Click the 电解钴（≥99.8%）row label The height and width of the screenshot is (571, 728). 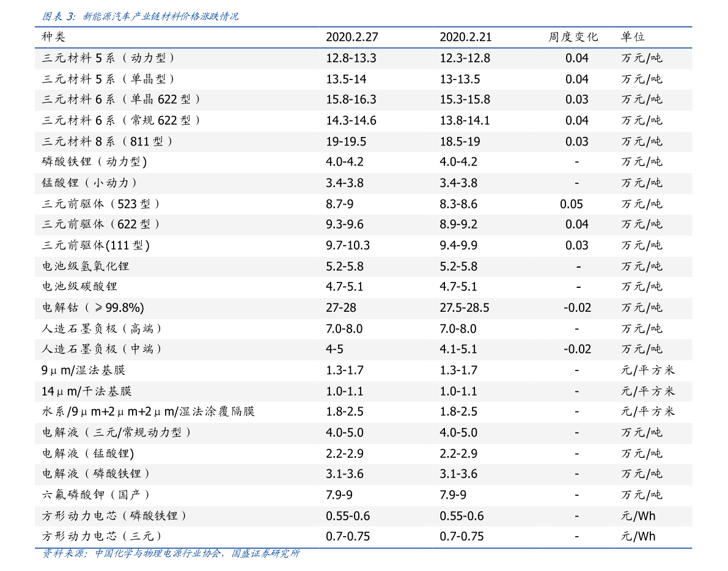click(x=93, y=308)
